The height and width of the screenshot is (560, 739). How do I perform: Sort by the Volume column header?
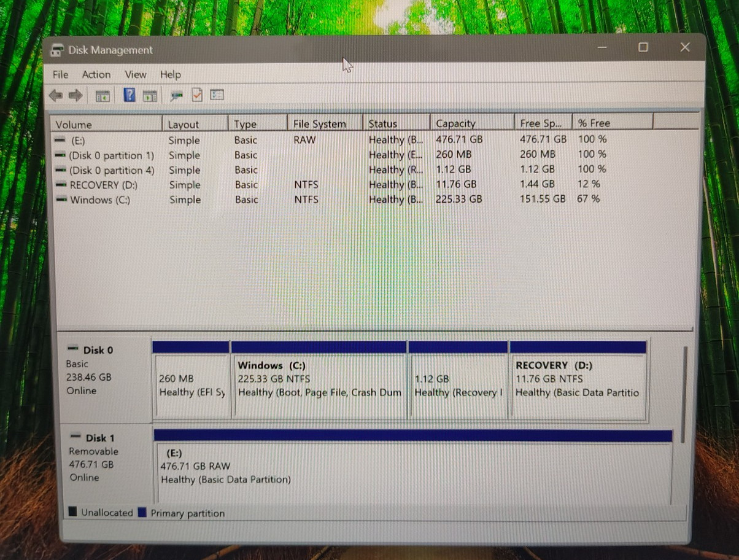[107, 124]
